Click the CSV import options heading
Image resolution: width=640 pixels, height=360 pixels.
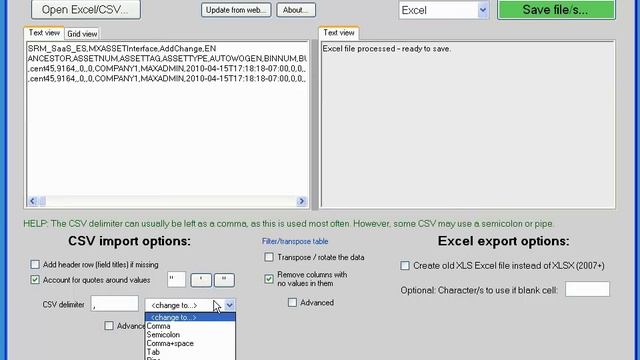coord(129,241)
